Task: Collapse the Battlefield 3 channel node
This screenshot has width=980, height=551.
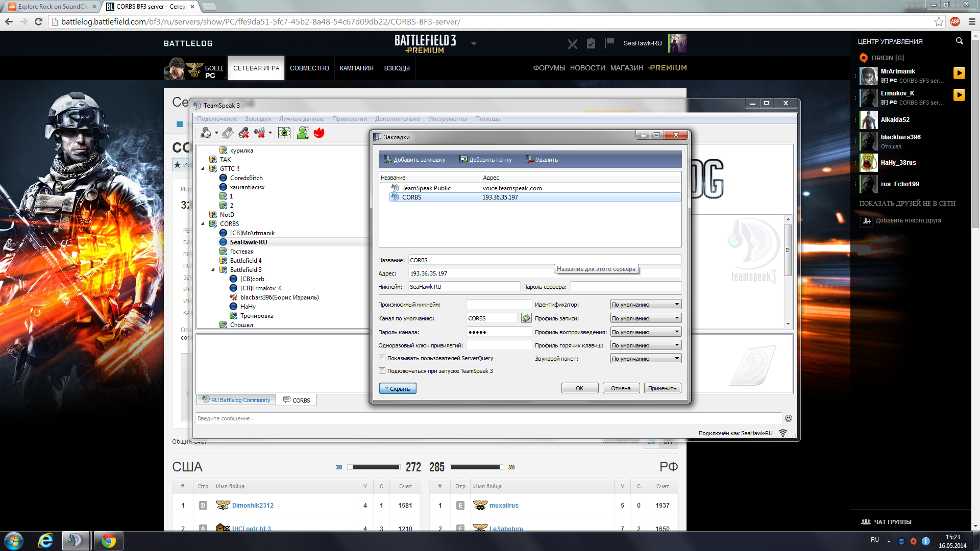Action: tap(213, 270)
